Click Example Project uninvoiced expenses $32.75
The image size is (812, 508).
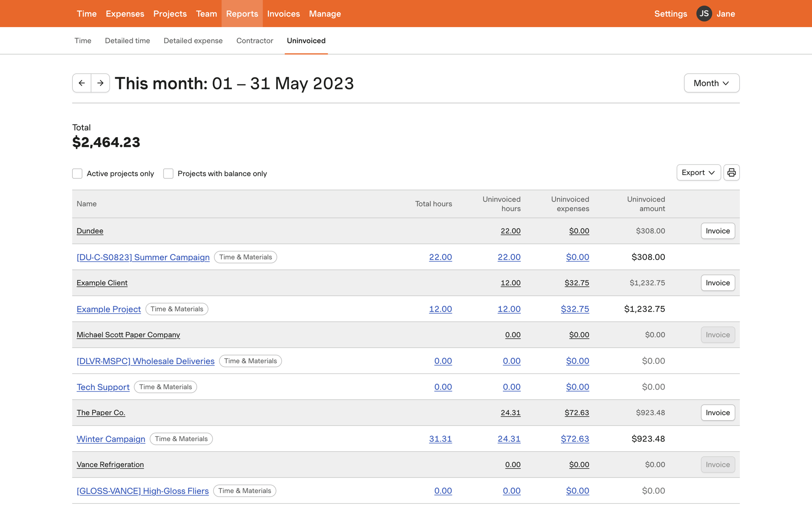(x=575, y=309)
